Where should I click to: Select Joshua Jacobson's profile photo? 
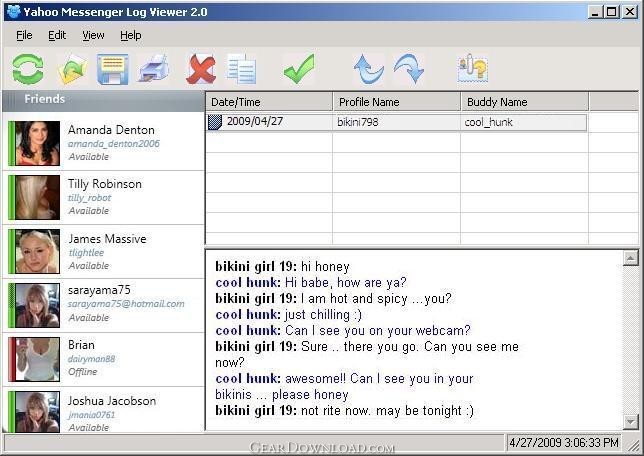[x=37, y=412]
